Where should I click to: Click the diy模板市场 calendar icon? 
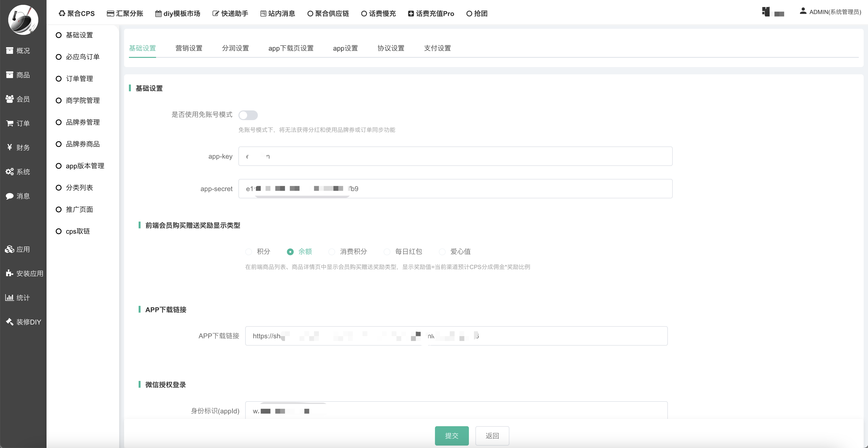point(158,14)
